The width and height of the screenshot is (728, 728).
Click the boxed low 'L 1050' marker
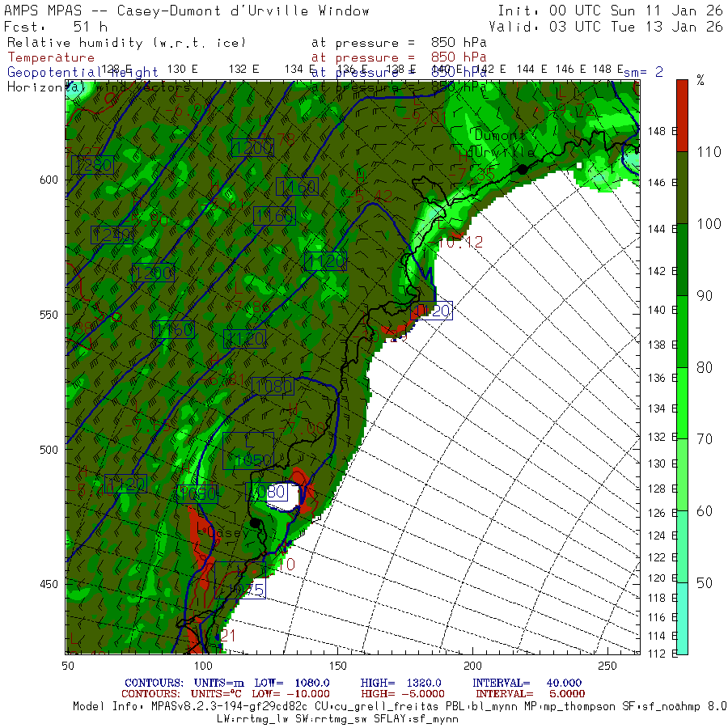pos(248,451)
